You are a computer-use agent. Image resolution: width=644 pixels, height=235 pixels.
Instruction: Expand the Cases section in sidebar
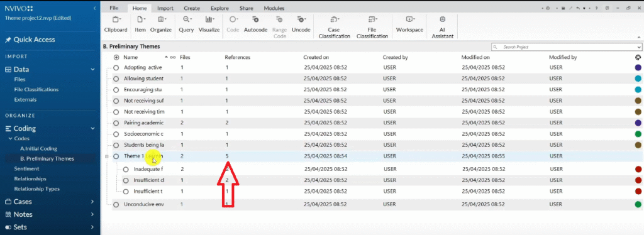(x=93, y=202)
